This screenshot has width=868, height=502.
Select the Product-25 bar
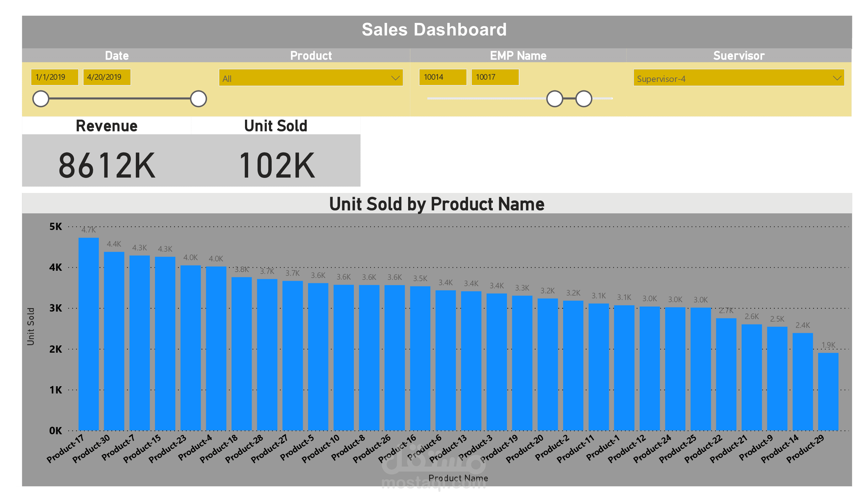[700, 369]
